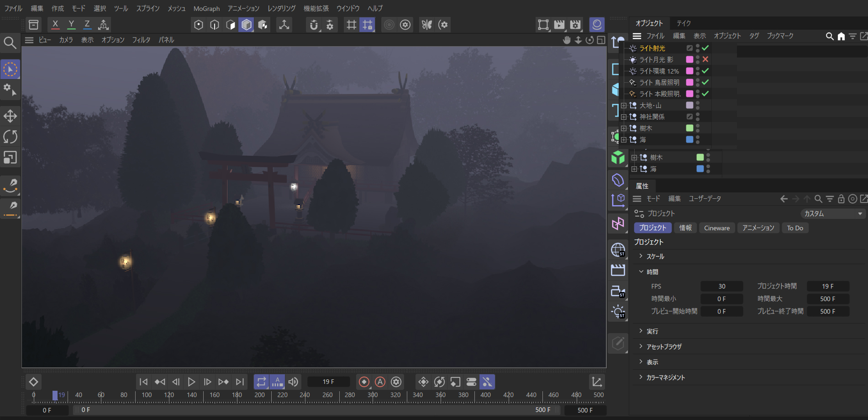
Task: Toggle sound playback speaker icon
Action: 293,382
